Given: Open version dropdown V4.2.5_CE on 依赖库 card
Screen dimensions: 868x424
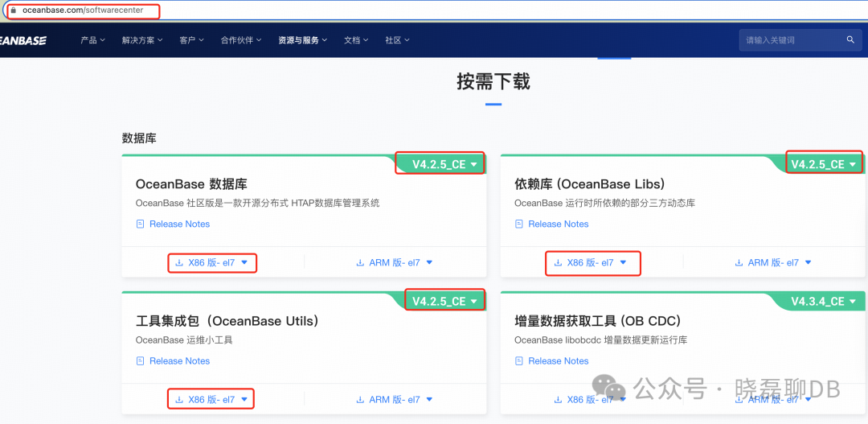Looking at the screenshot, I should point(823,164).
